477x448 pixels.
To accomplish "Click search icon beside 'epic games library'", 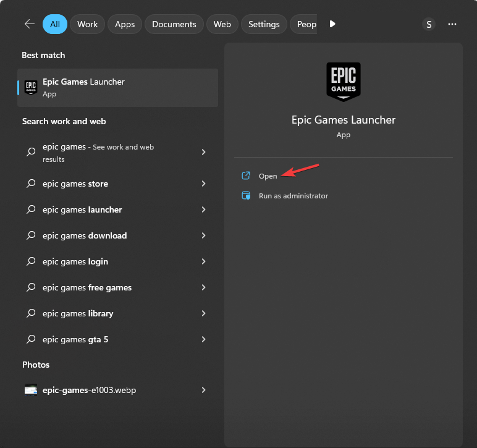I will [31, 313].
